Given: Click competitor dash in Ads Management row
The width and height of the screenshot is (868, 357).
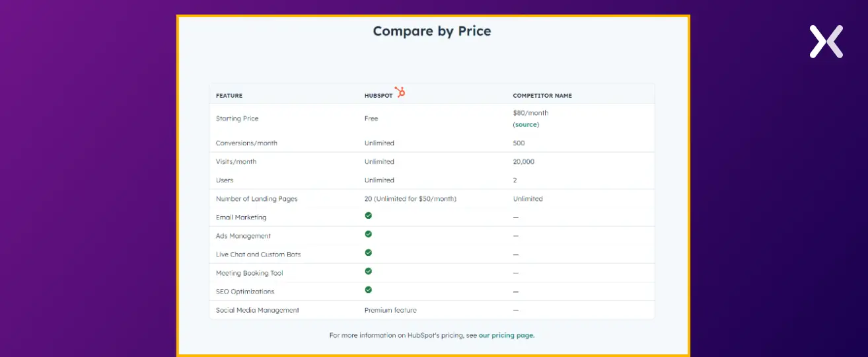Looking at the screenshot, I should point(516,236).
